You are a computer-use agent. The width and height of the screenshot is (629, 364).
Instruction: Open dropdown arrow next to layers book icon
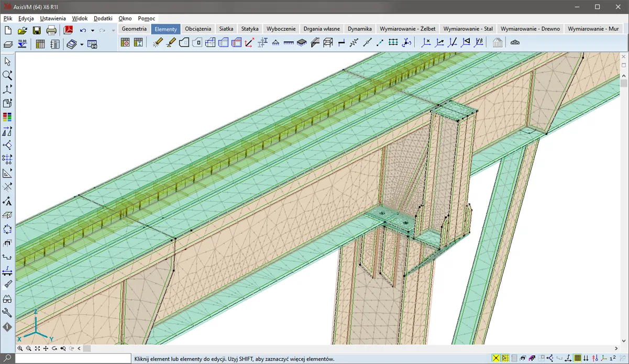82,45
